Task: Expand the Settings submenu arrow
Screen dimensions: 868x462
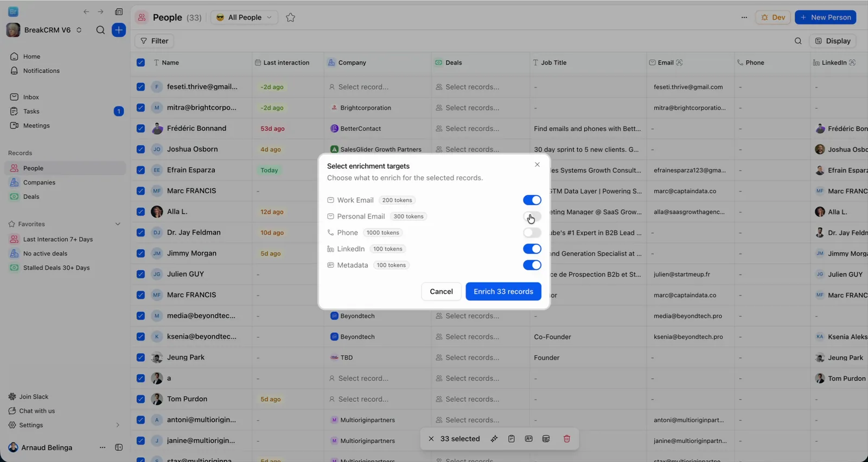Action: point(118,425)
